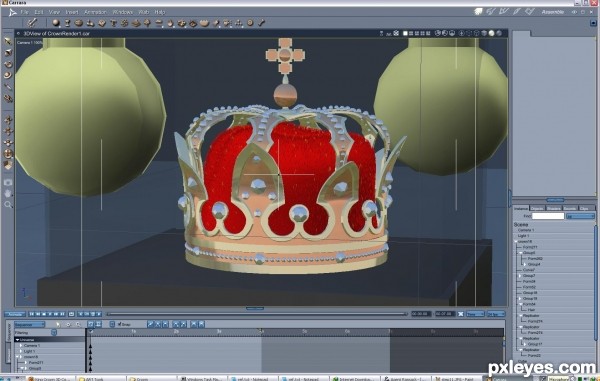
Task: Expand Camera 1 in the timeline tree
Action: click(21, 345)
